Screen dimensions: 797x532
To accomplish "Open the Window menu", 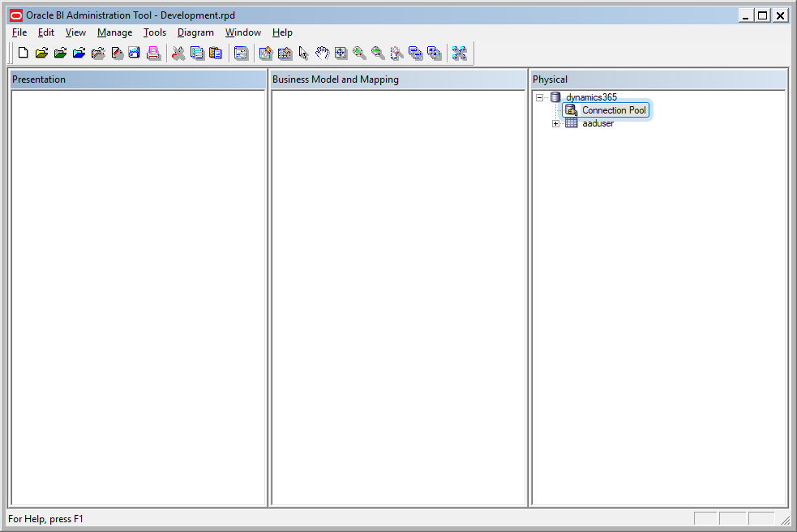I will coord(242,32).
